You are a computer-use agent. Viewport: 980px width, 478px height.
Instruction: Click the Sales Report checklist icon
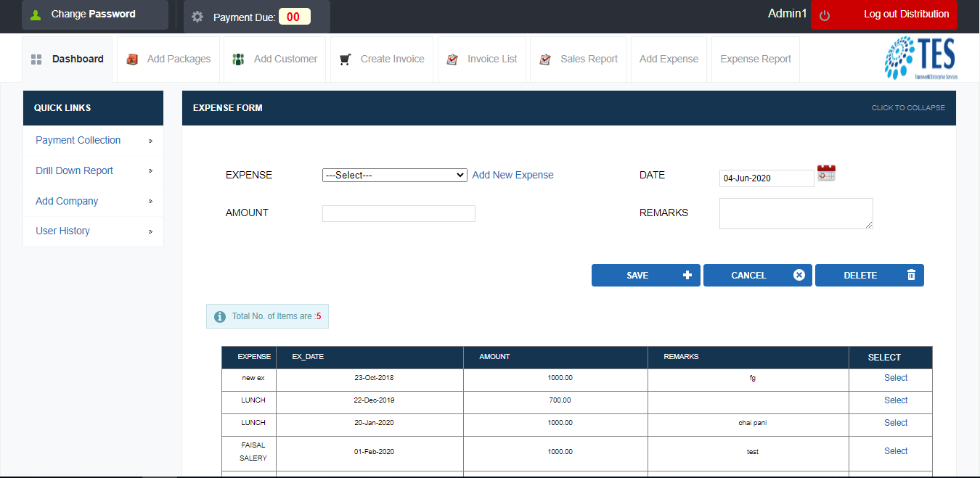pyautogui.click(x=545, y=59)
